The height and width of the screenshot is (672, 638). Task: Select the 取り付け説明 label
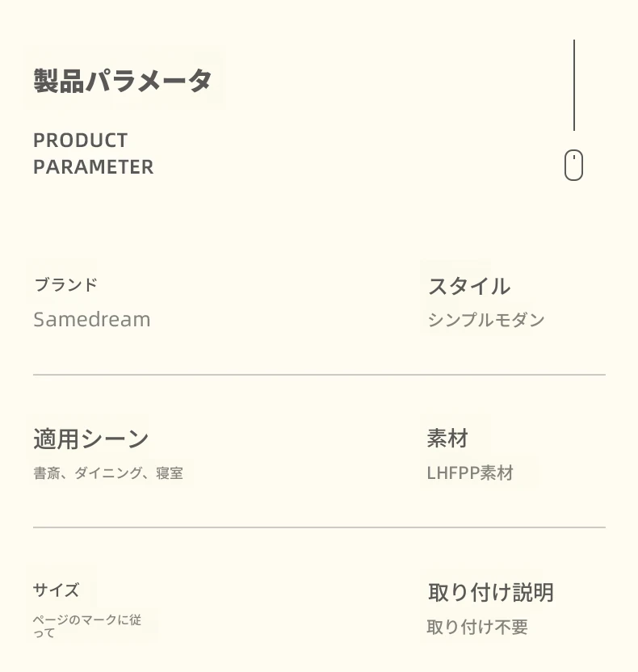click(x=490, y=592)
